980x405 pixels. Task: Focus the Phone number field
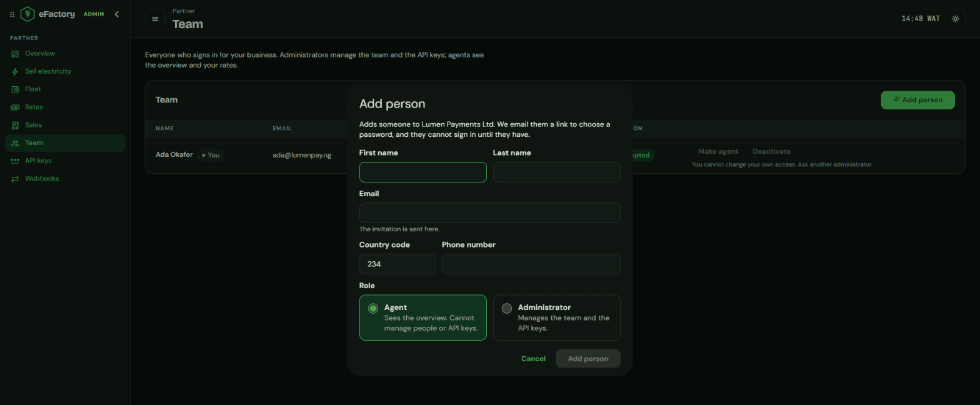tap(531, 264)
